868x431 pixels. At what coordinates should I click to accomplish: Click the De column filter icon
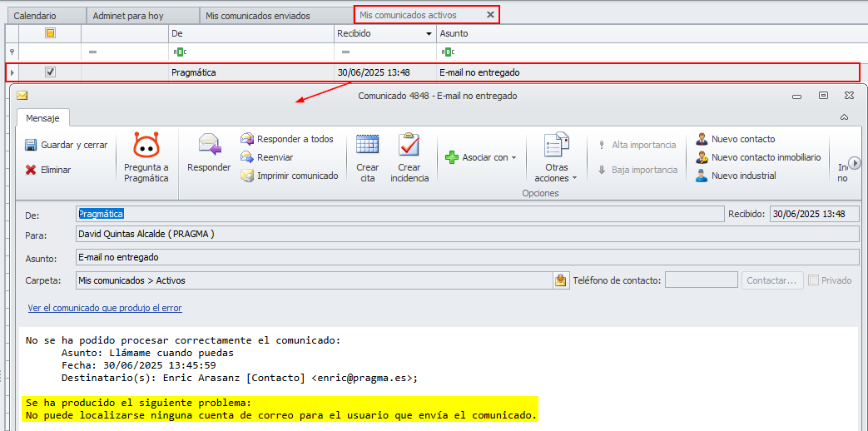180,52
